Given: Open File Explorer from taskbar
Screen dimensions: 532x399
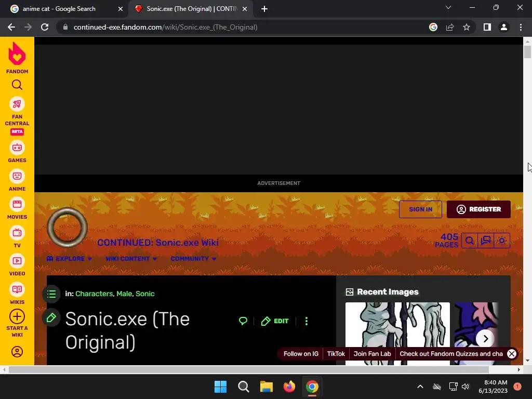Looking at the screenshot, I should 267,387.
